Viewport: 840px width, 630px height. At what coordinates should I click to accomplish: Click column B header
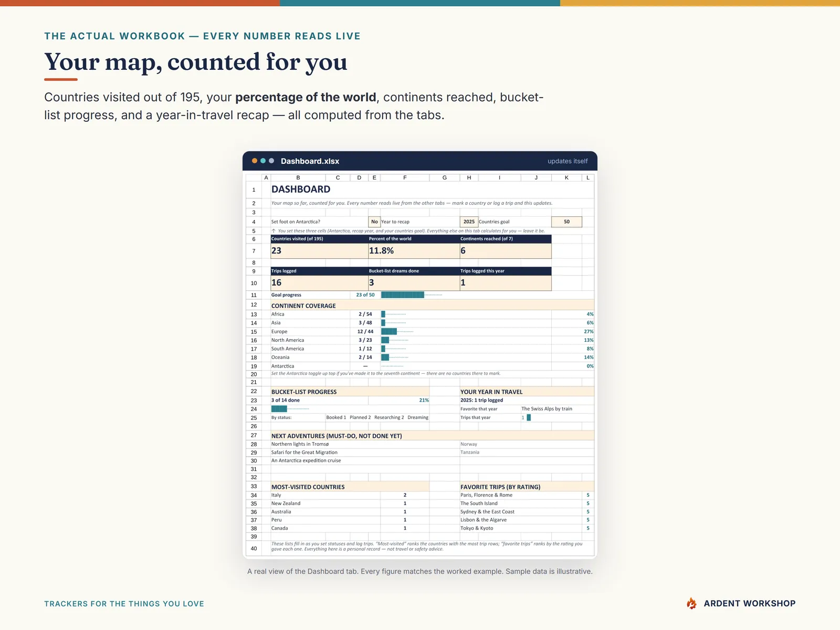(x=298, y=177)
